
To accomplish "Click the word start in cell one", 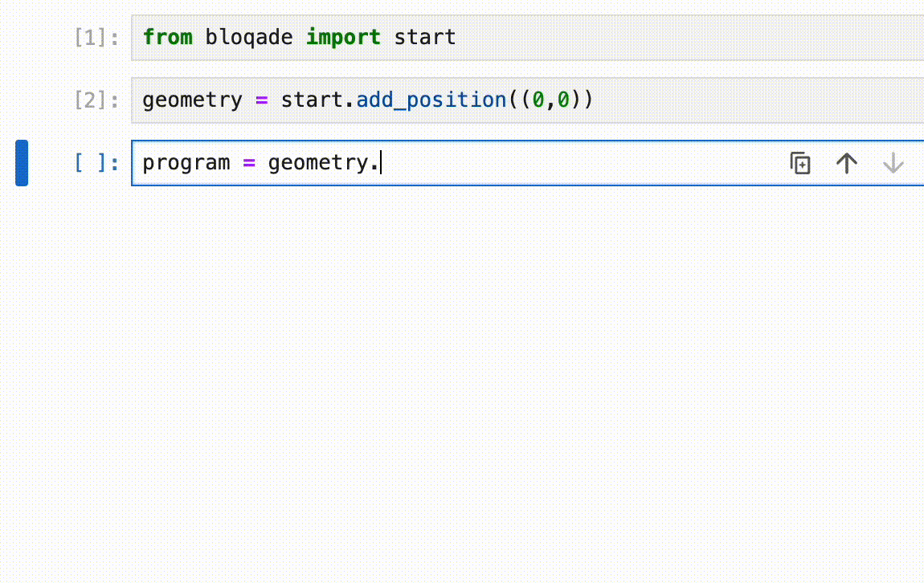I will (424, 37).
